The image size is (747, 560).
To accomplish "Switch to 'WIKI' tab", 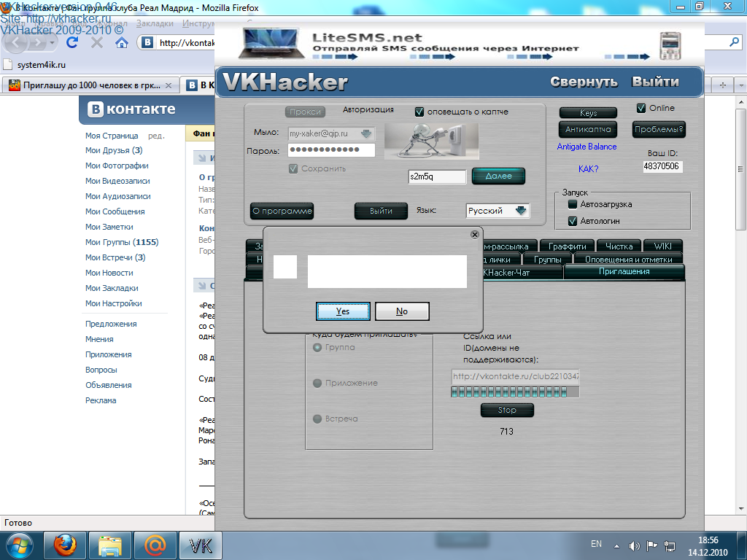I will coord(662,246).
